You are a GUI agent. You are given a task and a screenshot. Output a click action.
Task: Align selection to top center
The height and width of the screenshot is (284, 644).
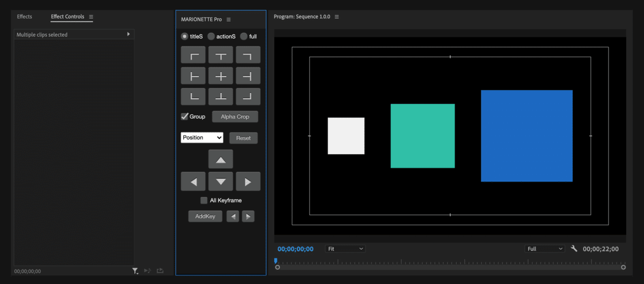point(221,55)
